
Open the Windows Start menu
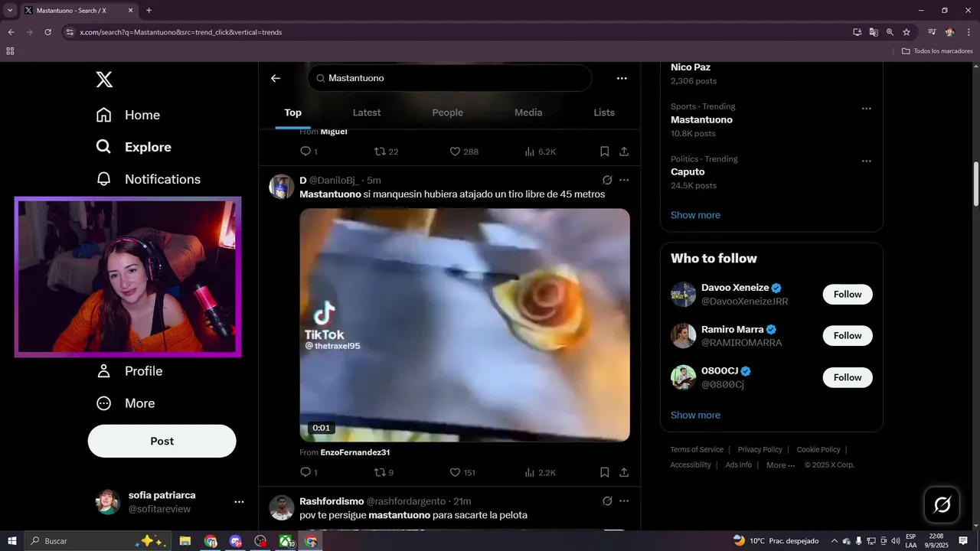click(x=12, y=541)
